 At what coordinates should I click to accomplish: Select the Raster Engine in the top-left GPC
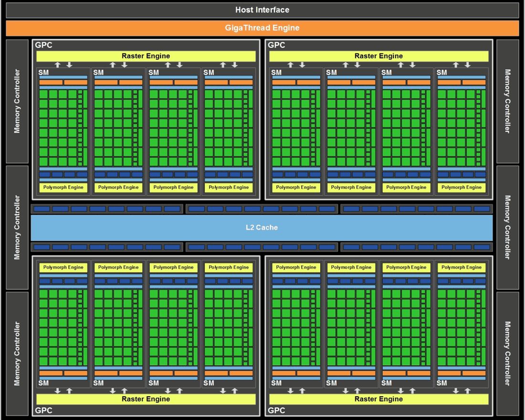(x=146, y=56)
